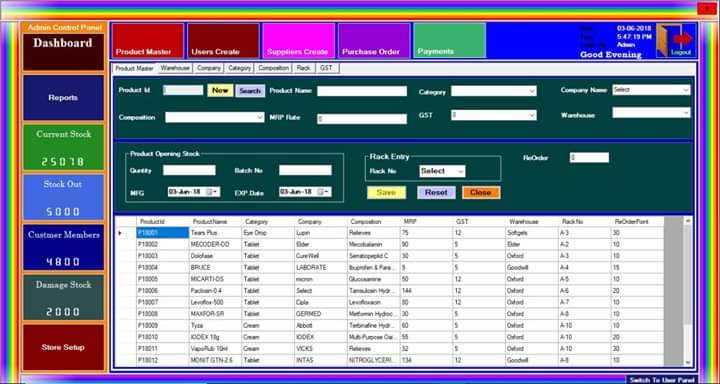Viewport: 720px width, 384px height.
Task: Sort by ReOrderPoint column header
Action: pos(637,222)
